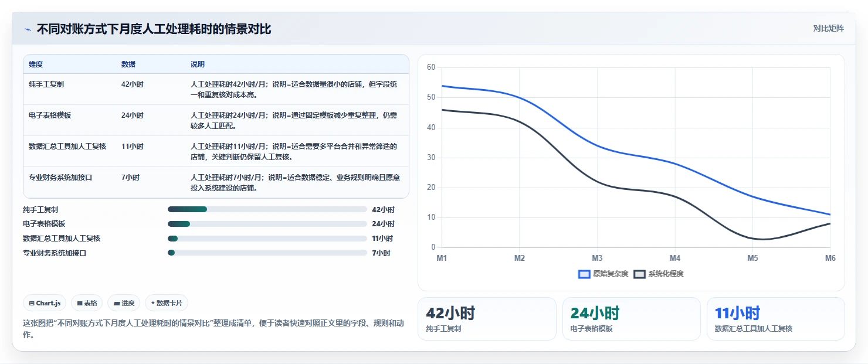Click the dark 系统化程度 legend color box
The width and height of the screenshot is (868, 364).
click(639, 274)
